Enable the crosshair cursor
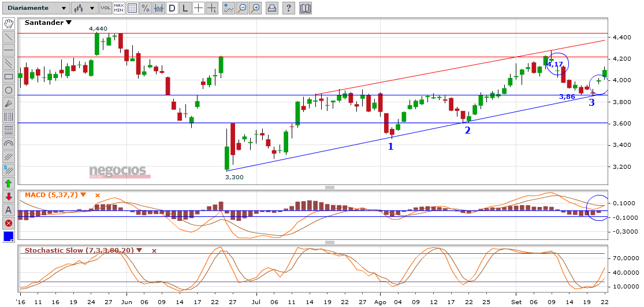Image resolution: width=644 pixels, height=307 pixels. coord(199,8)
